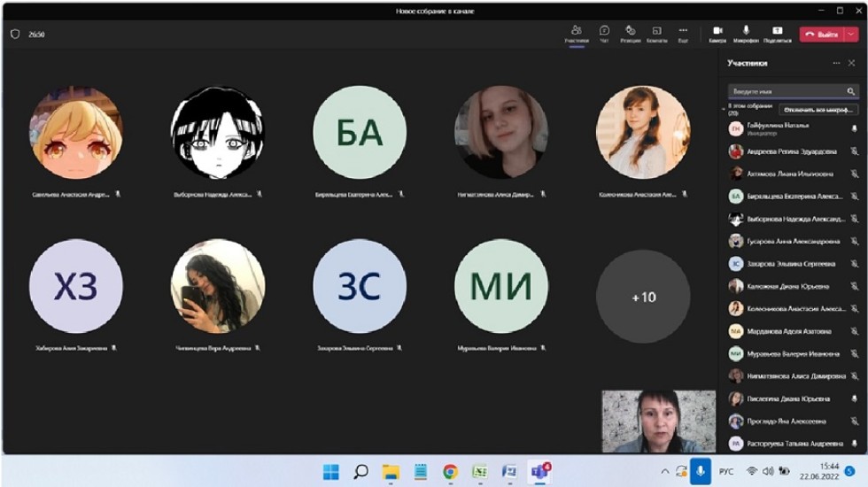The image size is (868, 487).
Task: Open participants panel three-dot options
Action: [x=836, y=64]
